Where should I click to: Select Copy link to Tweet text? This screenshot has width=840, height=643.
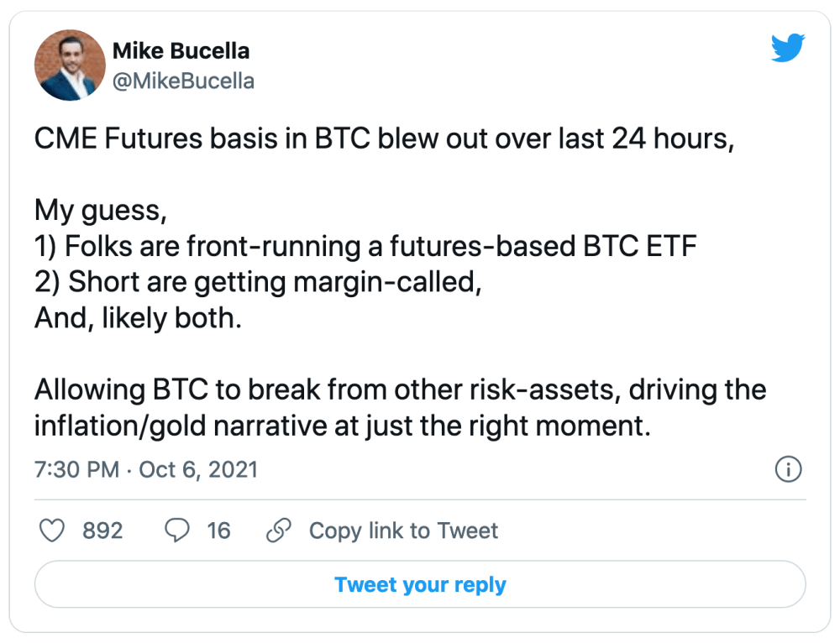403,531
